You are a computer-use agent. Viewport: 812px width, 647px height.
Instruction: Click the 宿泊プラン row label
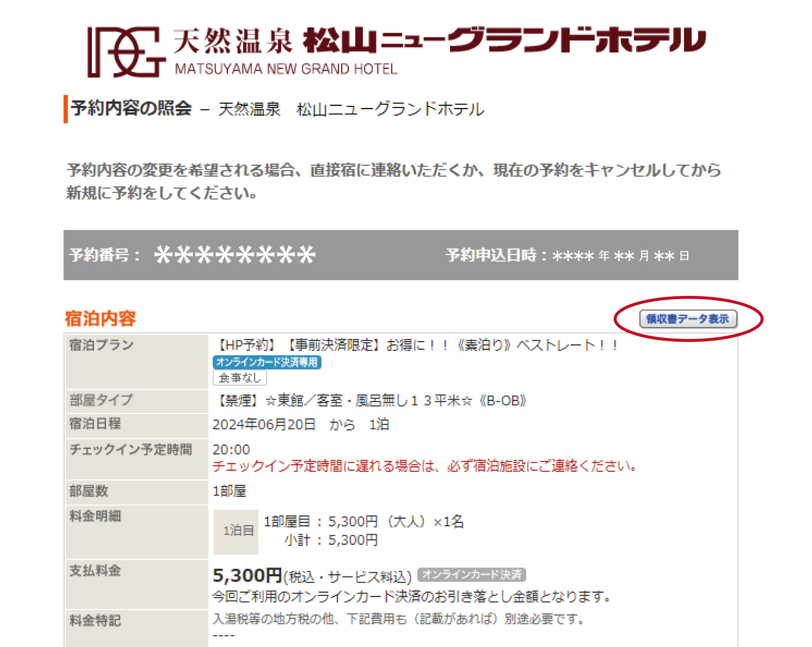tap(101, 345)
